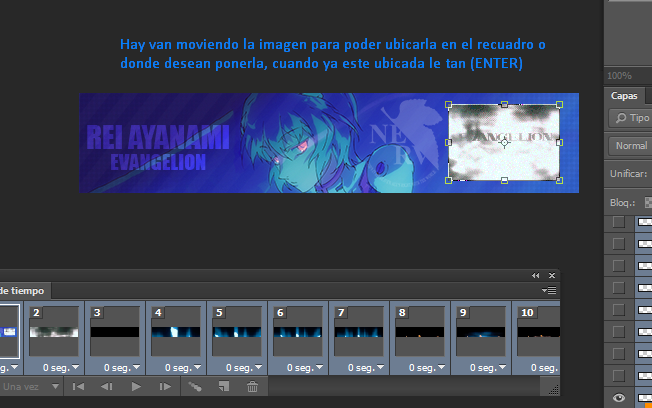The image size is (652, 408).
Task: Select frame 7 thumbnail
Action: pyautogui.click(x=359, y=331)
